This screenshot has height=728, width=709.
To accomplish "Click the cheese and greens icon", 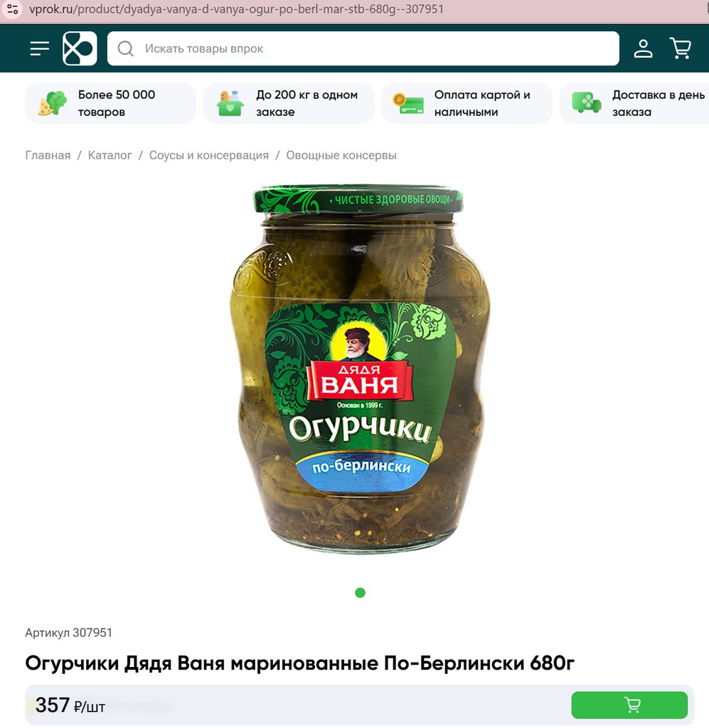I will pos(52,103).
